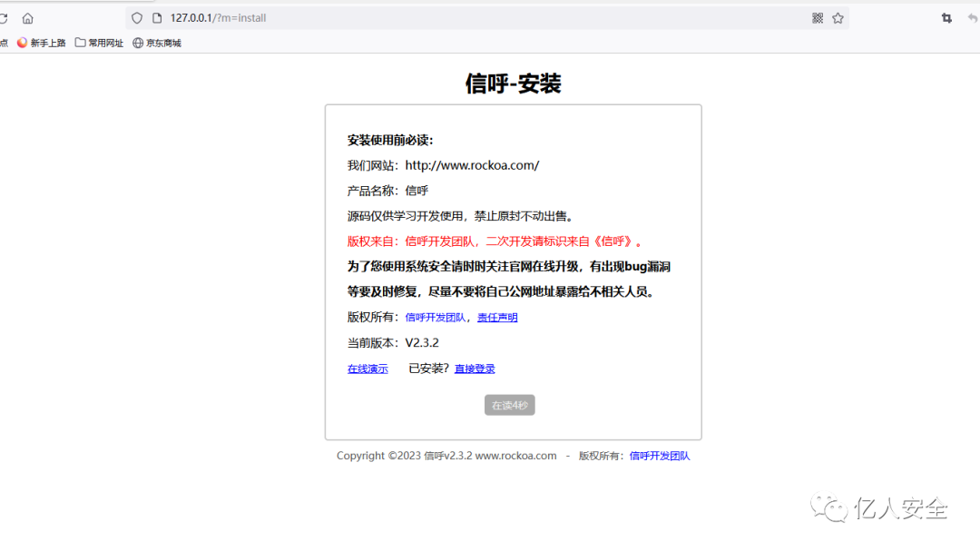Bookmark this page with the star icon
This screenshot has width=980, height=551.
coord(838,18)
